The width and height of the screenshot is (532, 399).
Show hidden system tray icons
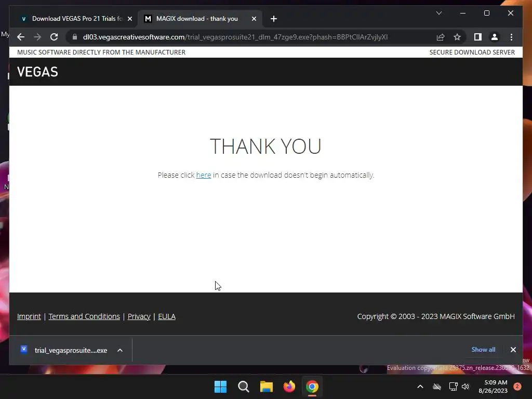coord(420,387)
